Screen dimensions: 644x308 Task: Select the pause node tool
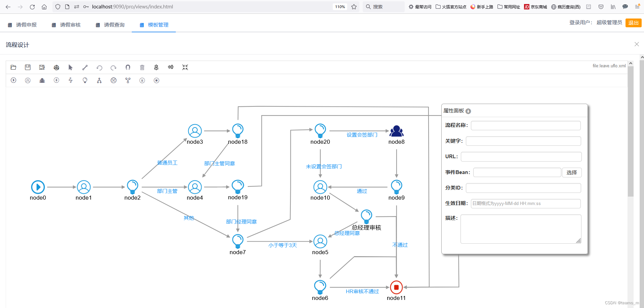click(142, 80)
